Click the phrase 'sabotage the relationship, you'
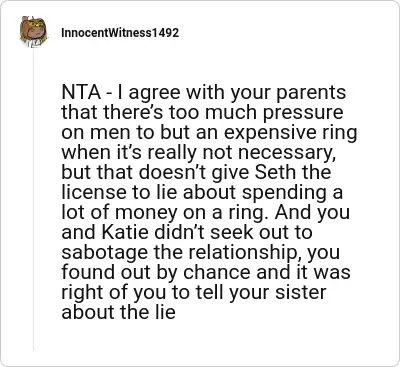This screenshot has height=367, width=400. click(200, 252)
